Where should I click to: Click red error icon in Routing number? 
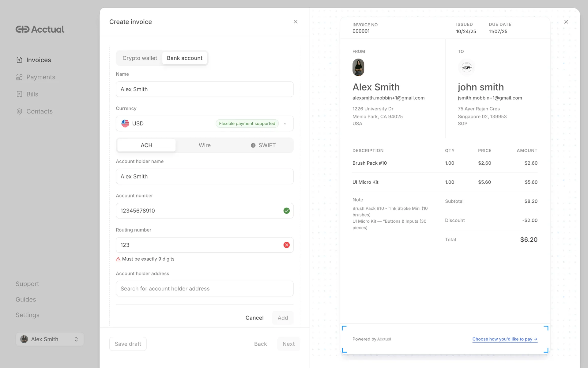click(x=286, y=245)
